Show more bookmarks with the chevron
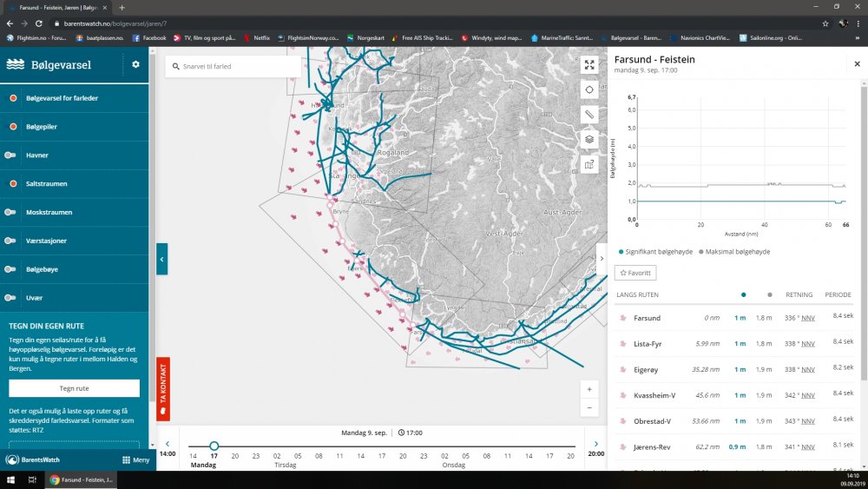 858,38
